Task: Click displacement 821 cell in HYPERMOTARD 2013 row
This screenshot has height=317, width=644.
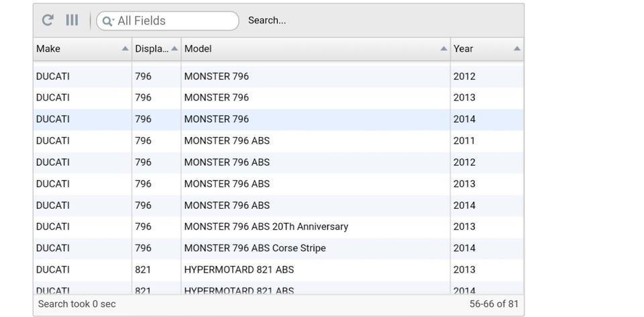Action: (144, 270)
